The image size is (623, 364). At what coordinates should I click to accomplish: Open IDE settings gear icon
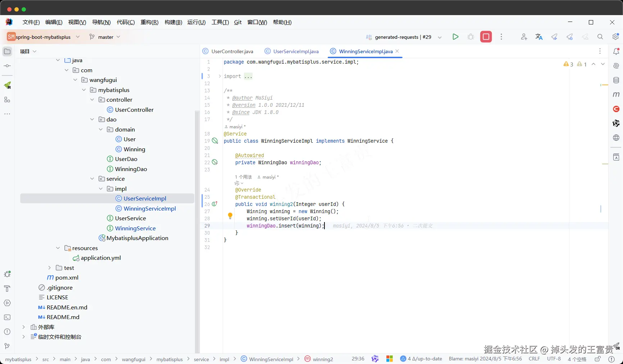pos(615,37)
